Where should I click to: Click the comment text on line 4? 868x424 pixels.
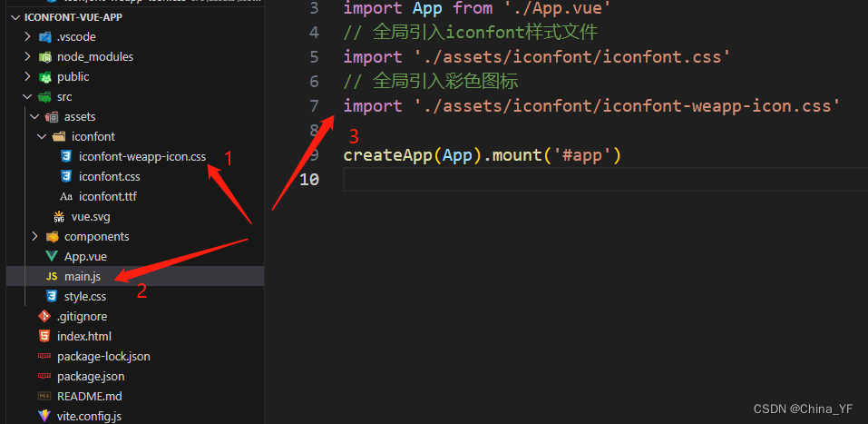point(471,33)
